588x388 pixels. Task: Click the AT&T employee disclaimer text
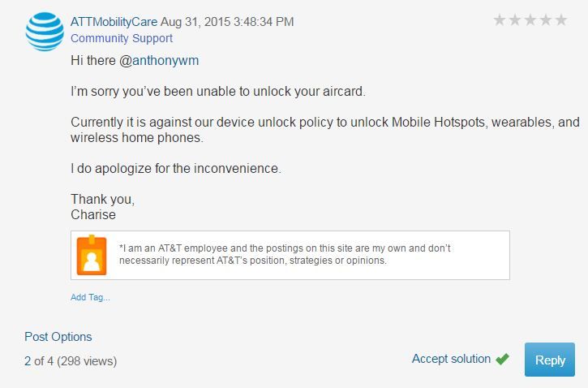pyautogui.click(x=284, y=255)
